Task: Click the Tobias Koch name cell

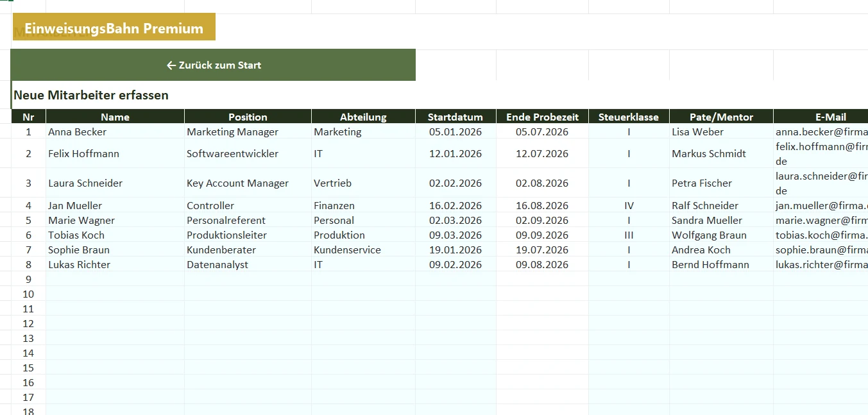Action: 115,235
